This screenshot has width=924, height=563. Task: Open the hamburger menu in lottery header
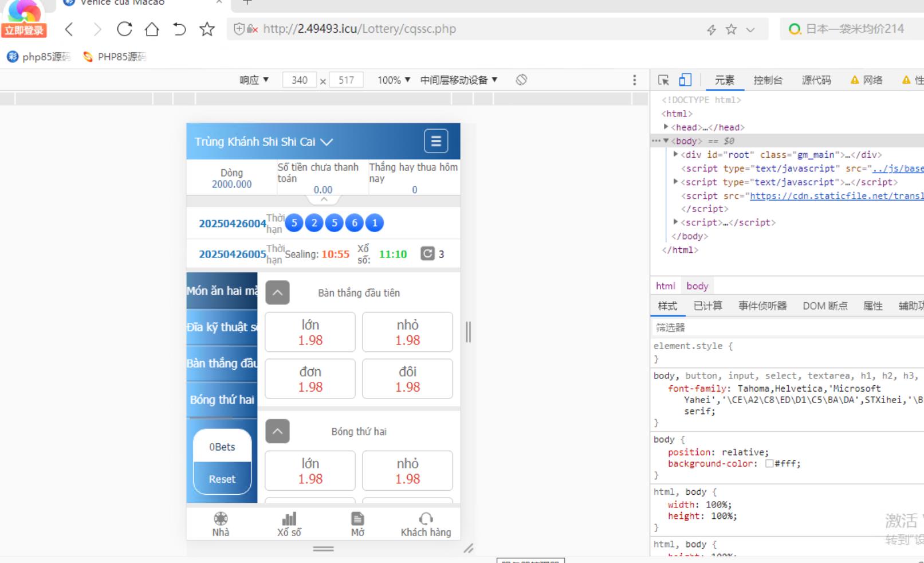pos(435,141)
